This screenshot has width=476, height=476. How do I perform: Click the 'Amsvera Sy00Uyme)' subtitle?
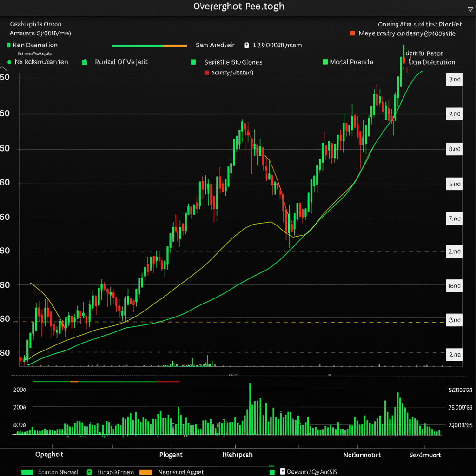[40, 33]
